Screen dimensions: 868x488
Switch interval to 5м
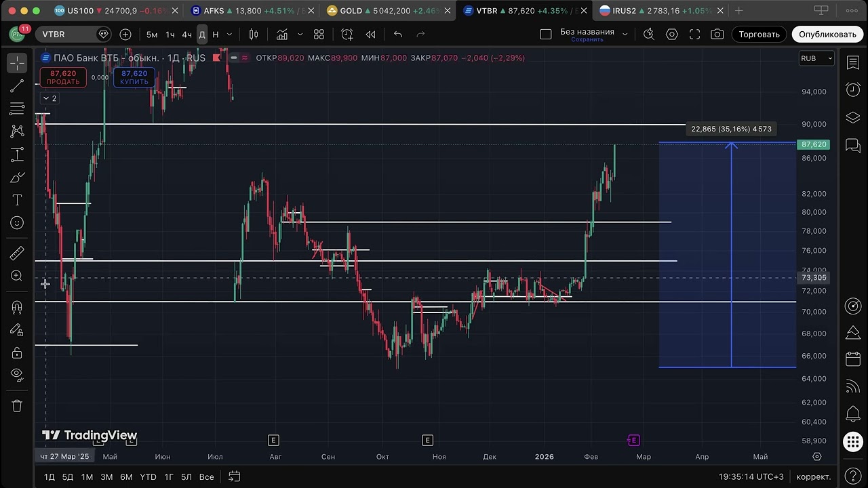(x=152, y=35)
